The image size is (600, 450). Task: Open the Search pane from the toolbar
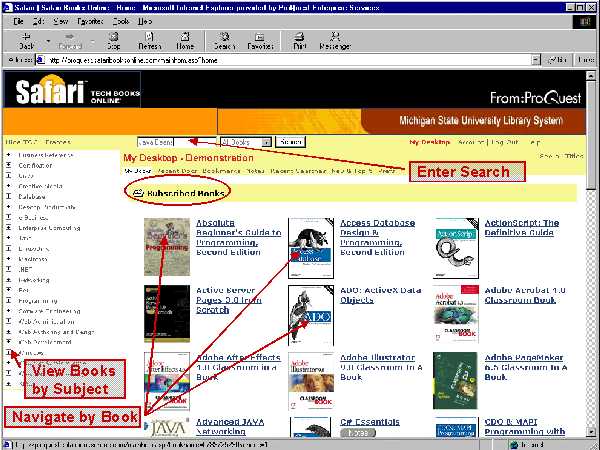pyautogui.click(x=224, y=41)
